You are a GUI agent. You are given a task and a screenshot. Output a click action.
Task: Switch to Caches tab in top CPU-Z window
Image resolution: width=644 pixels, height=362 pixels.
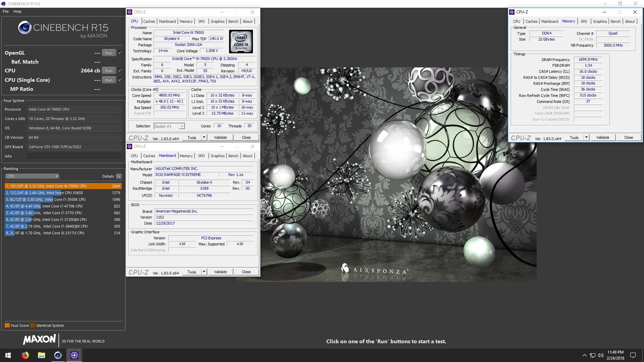tap(149, 21)
